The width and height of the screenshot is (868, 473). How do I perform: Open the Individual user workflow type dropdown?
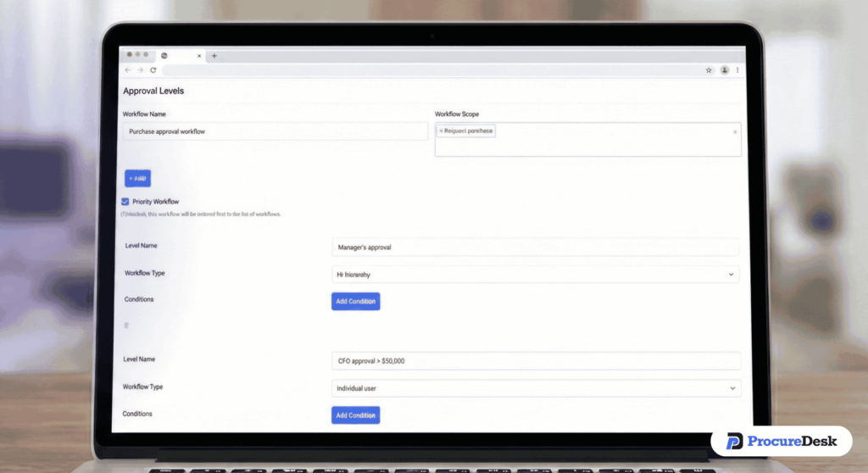[x=536, y=388]
